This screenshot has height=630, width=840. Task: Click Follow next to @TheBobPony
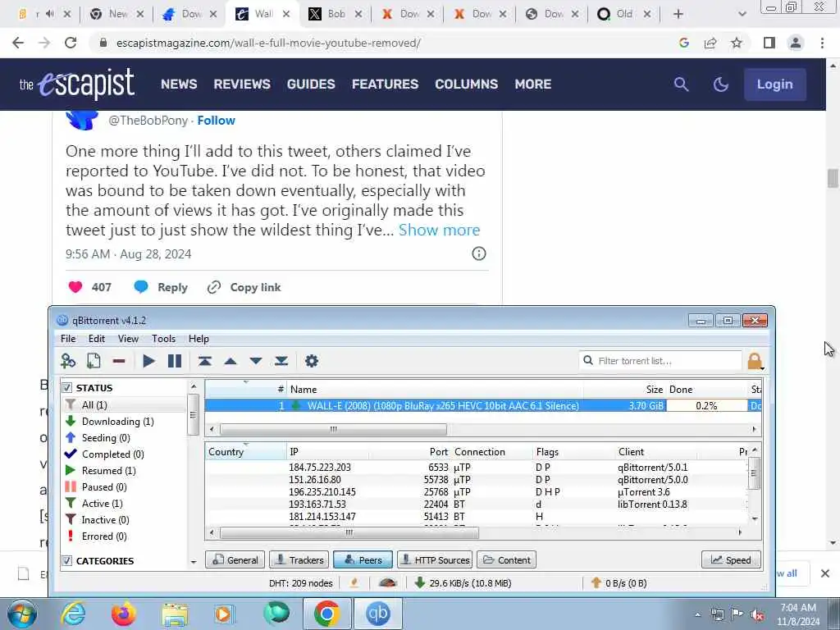[x=216, y=121]
